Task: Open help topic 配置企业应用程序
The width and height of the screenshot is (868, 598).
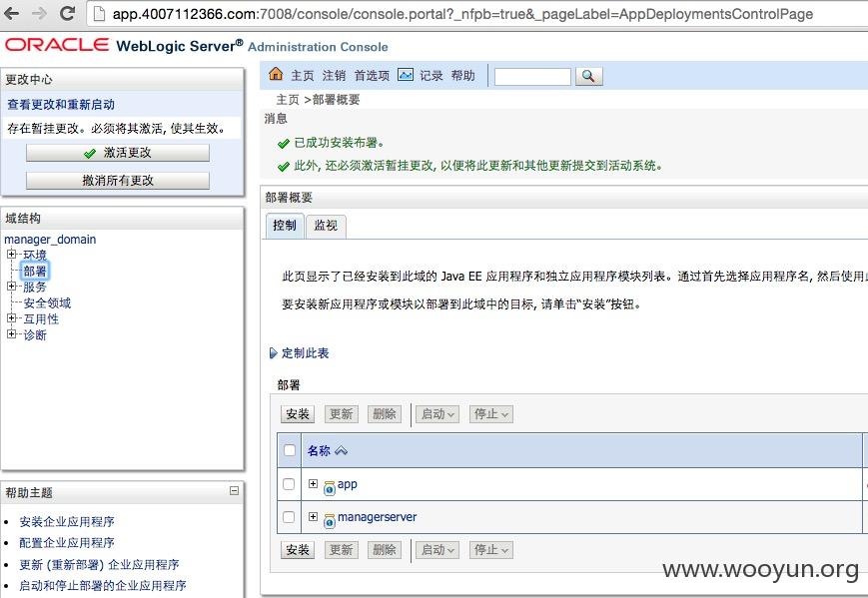Action: (x=67, y=543)
